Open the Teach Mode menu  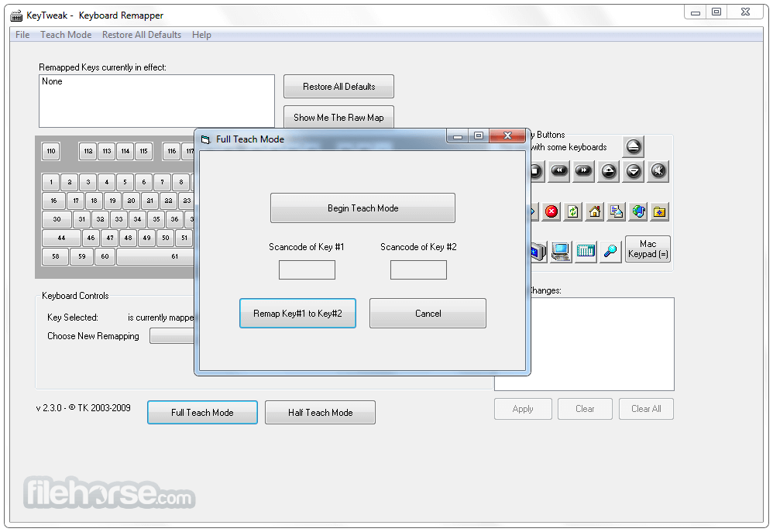coord(66,35)
